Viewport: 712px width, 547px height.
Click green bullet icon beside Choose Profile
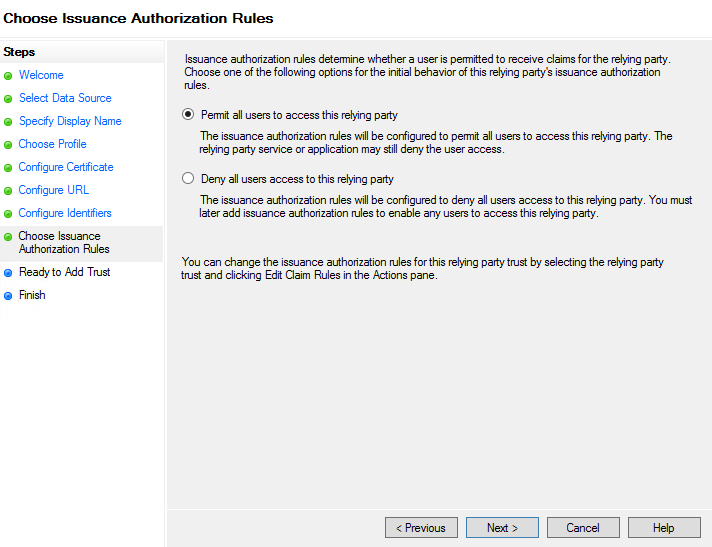click(x=8, y=145)
